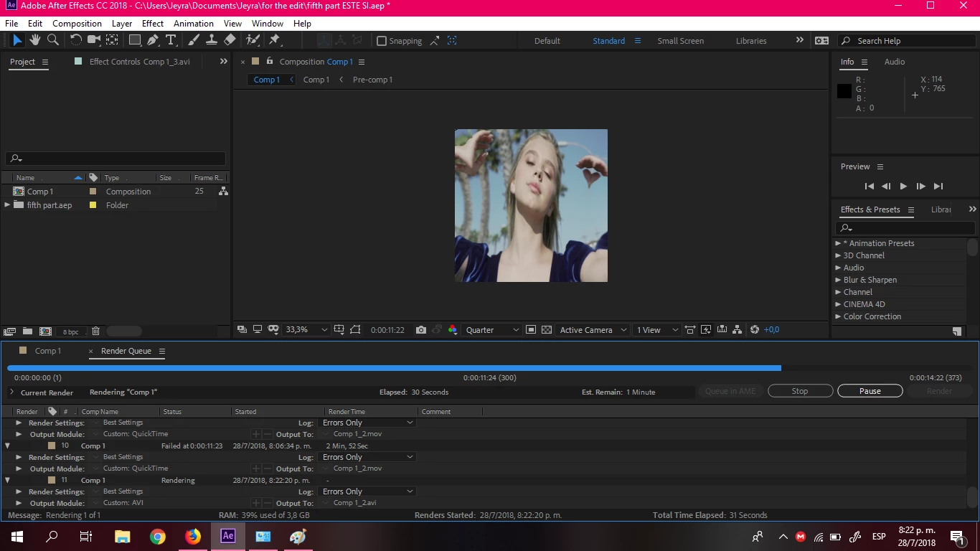
Task: Toggle the Transparency Grid button
Action: tap(547, 330)
